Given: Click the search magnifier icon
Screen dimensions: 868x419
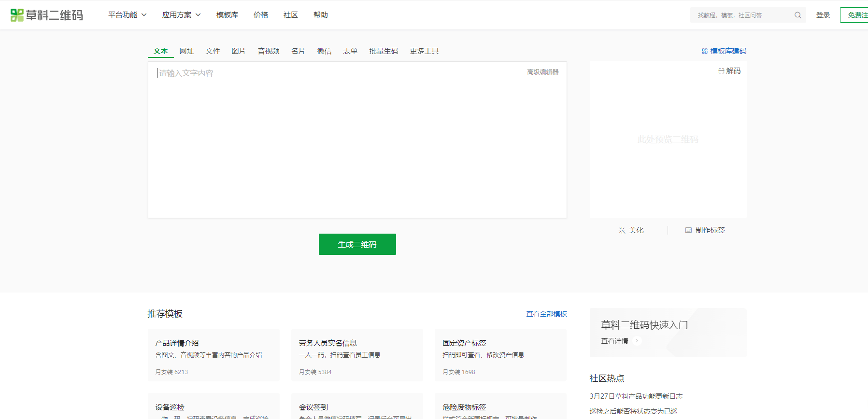Looking at the screenshot, I should coord(798,15).
